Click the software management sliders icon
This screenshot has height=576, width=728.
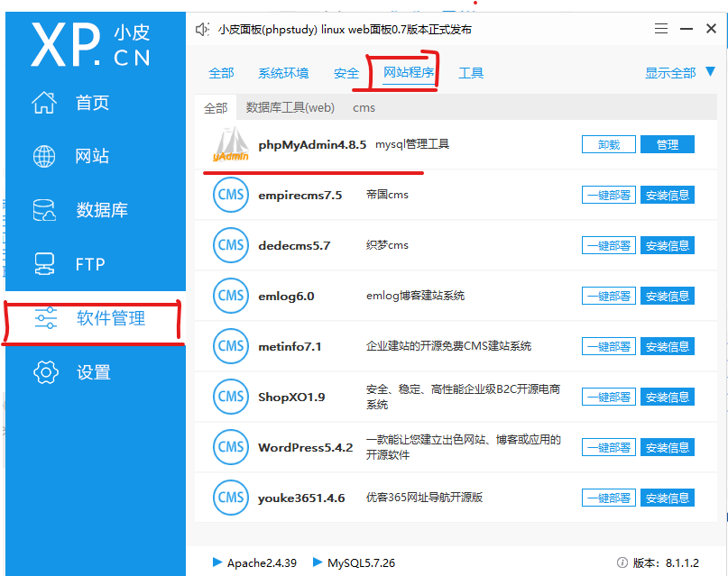click(x=45, y=318)
